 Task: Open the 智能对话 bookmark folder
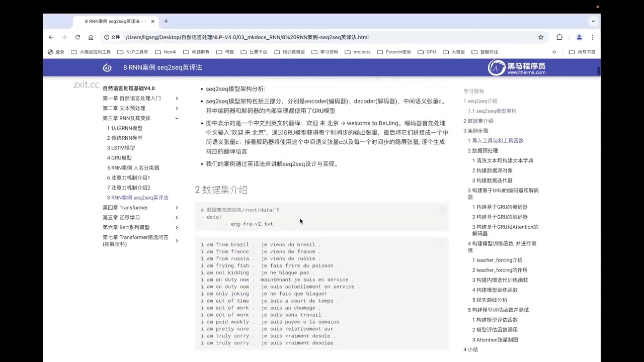(x=485, y=52)
